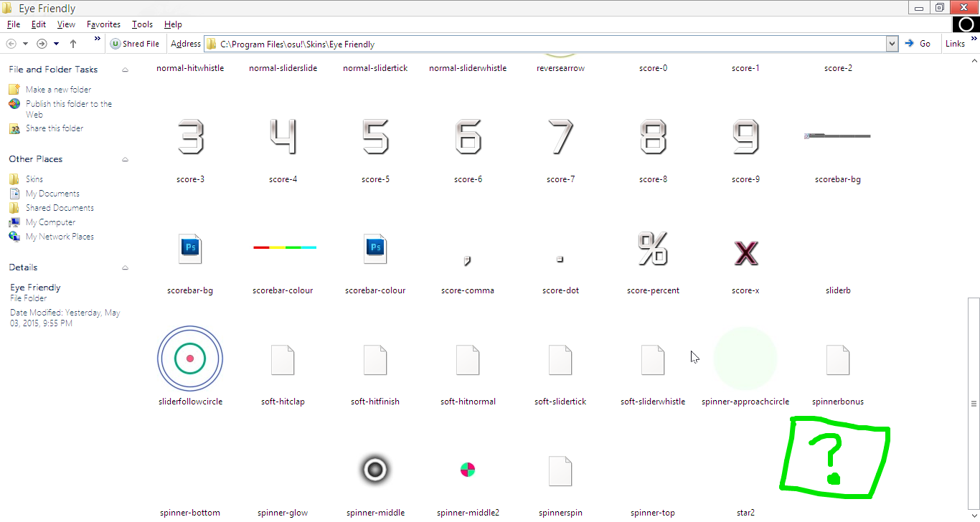
Task: Open the Address bar dropdown
Action: (x=892, y=44)
